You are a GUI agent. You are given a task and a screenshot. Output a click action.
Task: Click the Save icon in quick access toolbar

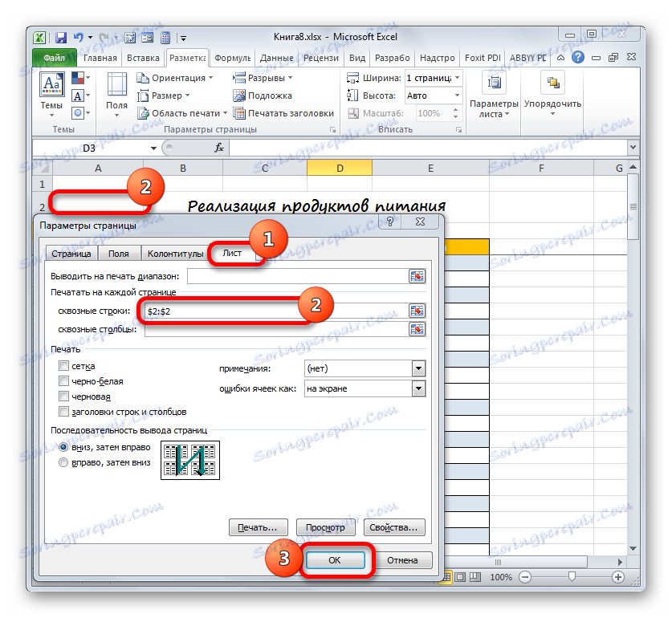61,38
